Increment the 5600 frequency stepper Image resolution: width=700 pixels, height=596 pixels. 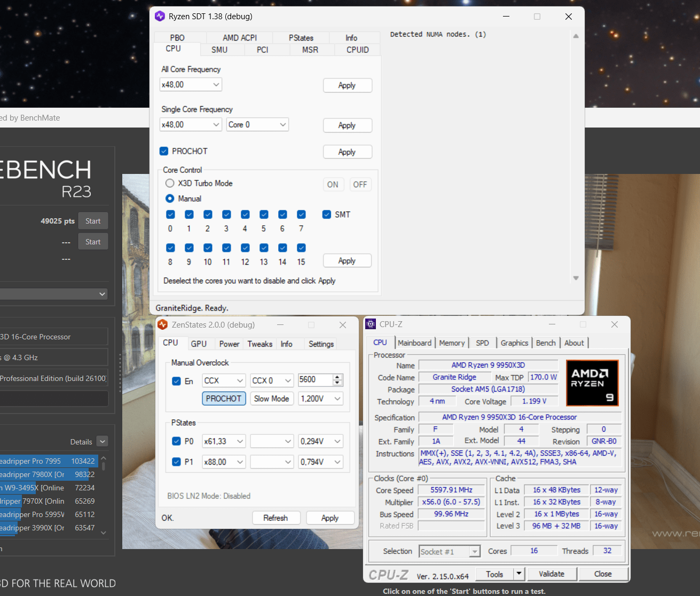(x=337, y=377)
